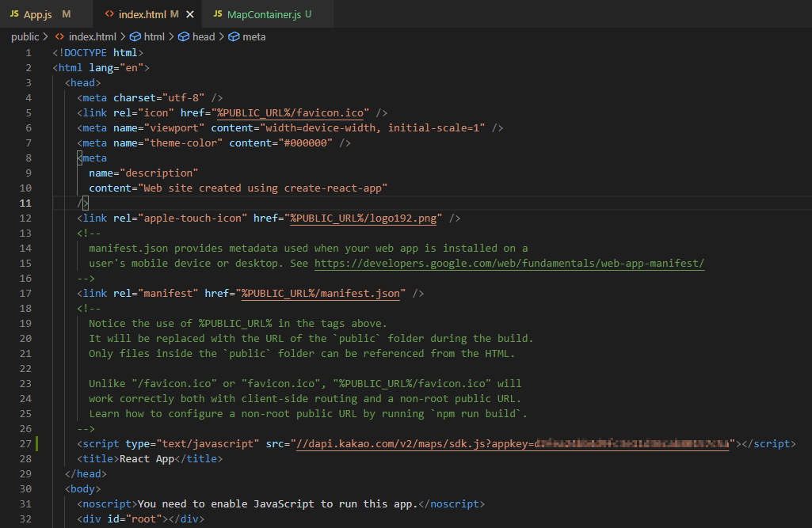Click comment line starting "Unlike "/favicon.ico""
The height and width of the screenshot is (528, 812).
click(305, 383)
